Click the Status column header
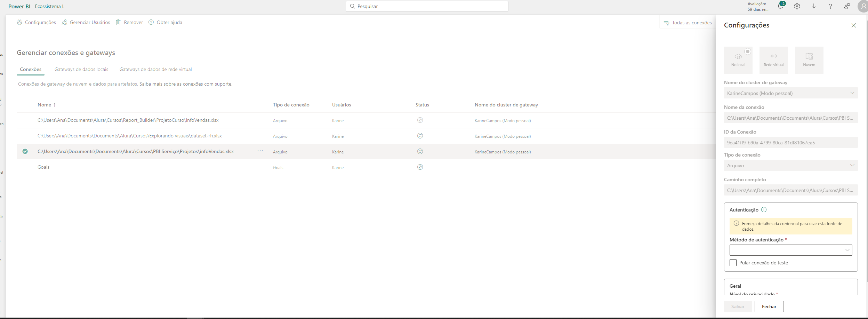This screenshot has width=868, height=319. pos(422,105)
